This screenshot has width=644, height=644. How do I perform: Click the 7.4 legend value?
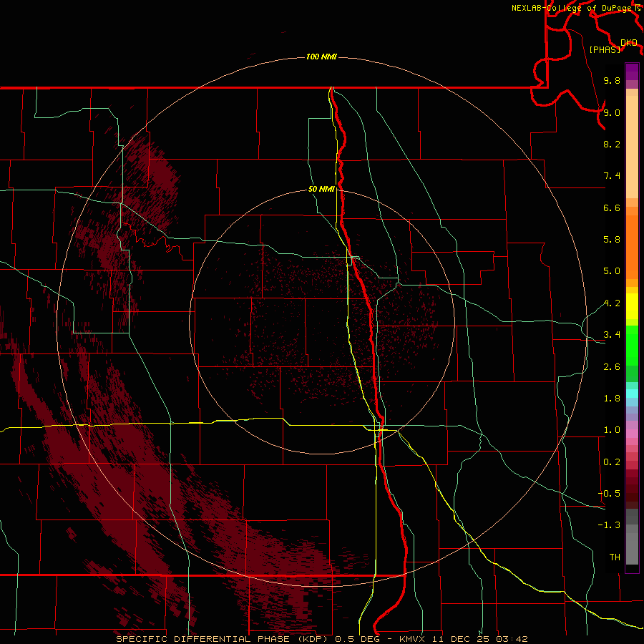point(612,176)
